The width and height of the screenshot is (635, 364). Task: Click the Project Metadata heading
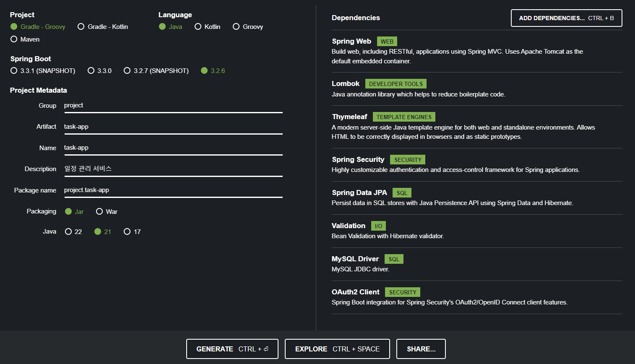(39, 90)
